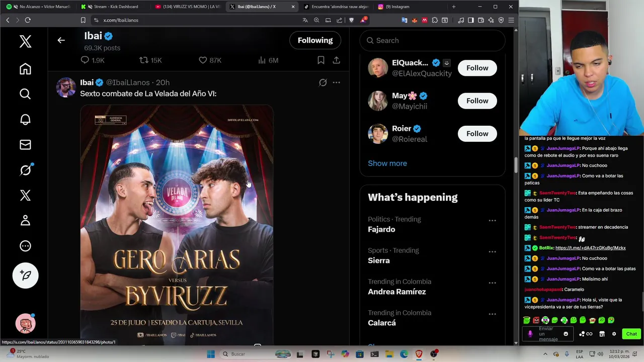Open the extensions puzzle icon

tap(435, 20)
